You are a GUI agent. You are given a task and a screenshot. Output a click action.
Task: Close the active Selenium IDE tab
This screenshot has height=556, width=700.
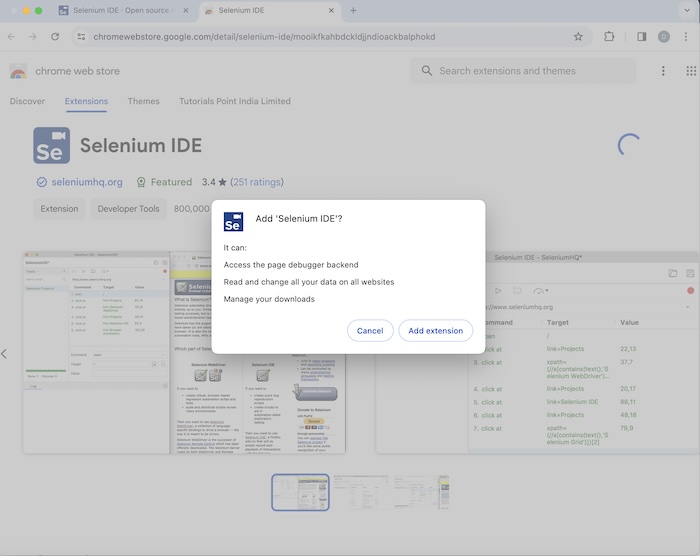[x=331, y=10]
